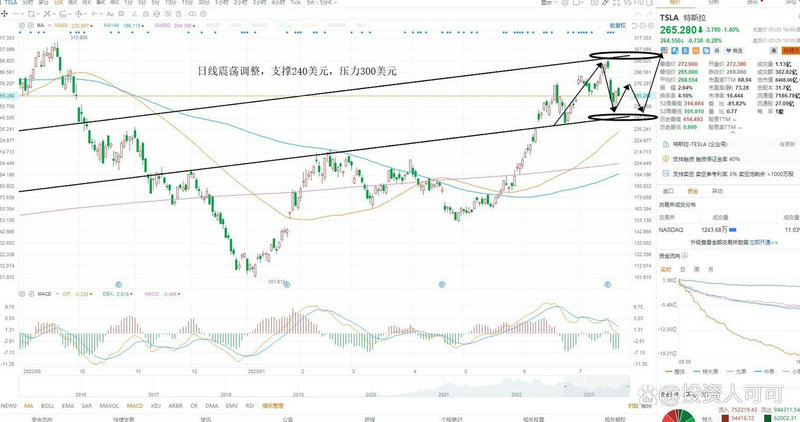Click the MA60 color dot
Image resolution: width=800 pixels, height=422 pixels.
point(91,26)
